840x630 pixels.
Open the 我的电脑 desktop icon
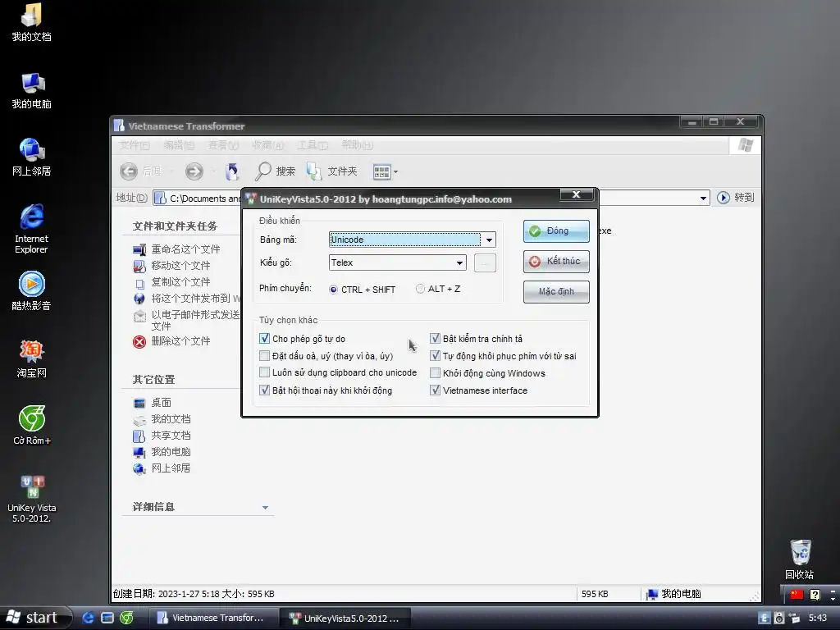coord(31,90)
